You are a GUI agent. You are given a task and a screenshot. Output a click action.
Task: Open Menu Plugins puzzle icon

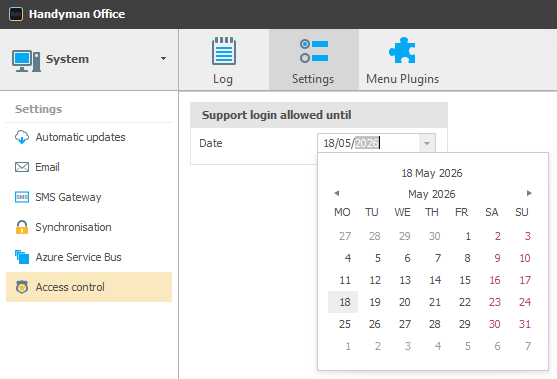(402, 50)
